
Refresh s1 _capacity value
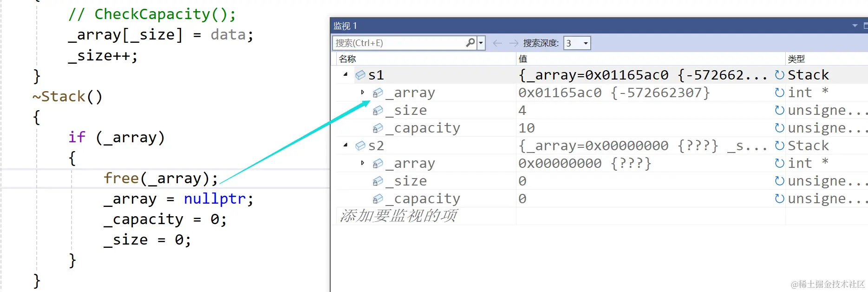coord(779,128)
